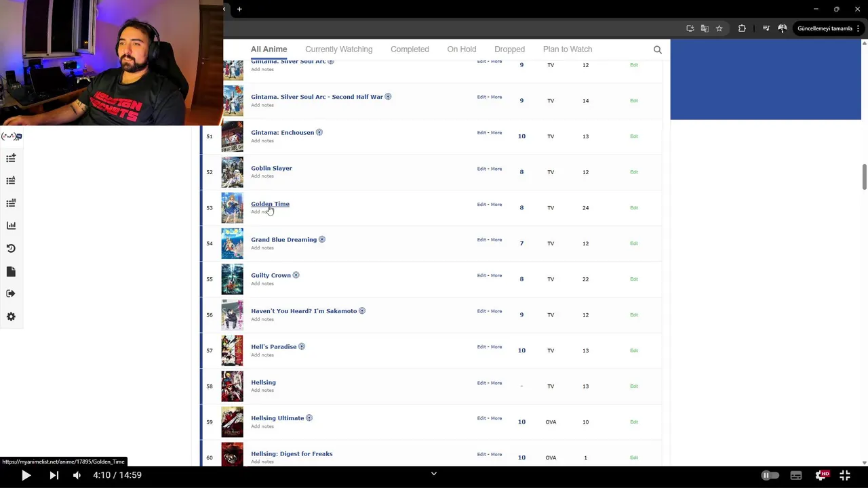
Task: Open a new browser tab with plus
Action: (x=239, y=9)
